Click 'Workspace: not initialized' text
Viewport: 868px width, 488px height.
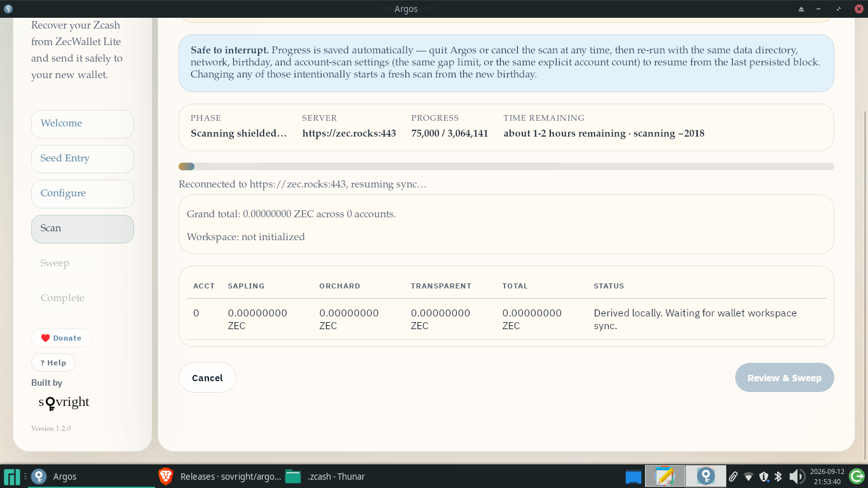246,237
